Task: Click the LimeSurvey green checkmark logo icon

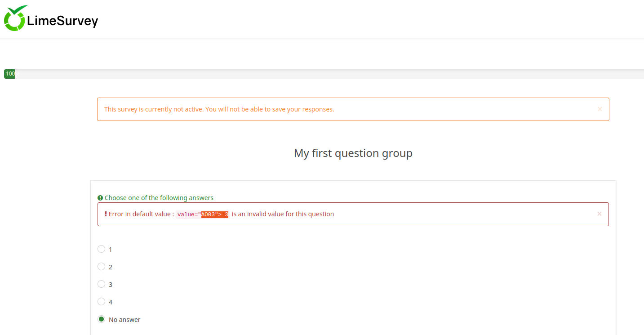Action: coord(15,18)
